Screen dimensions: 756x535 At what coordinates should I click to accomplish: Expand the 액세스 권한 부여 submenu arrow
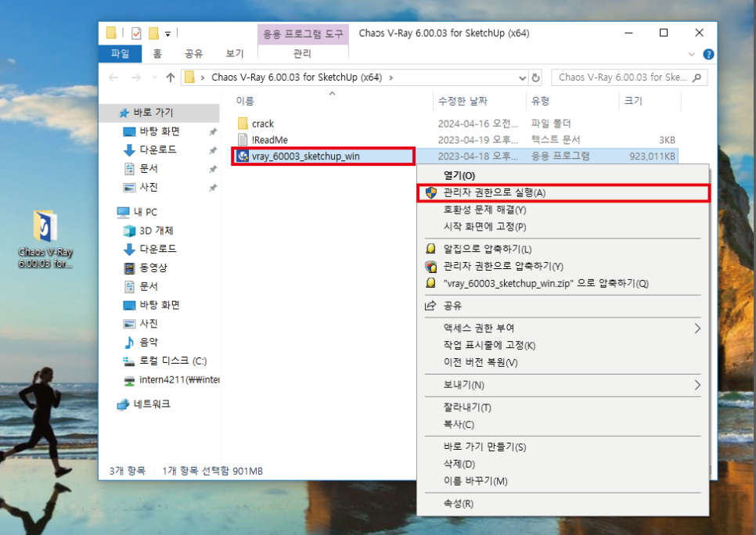point(697,329)
